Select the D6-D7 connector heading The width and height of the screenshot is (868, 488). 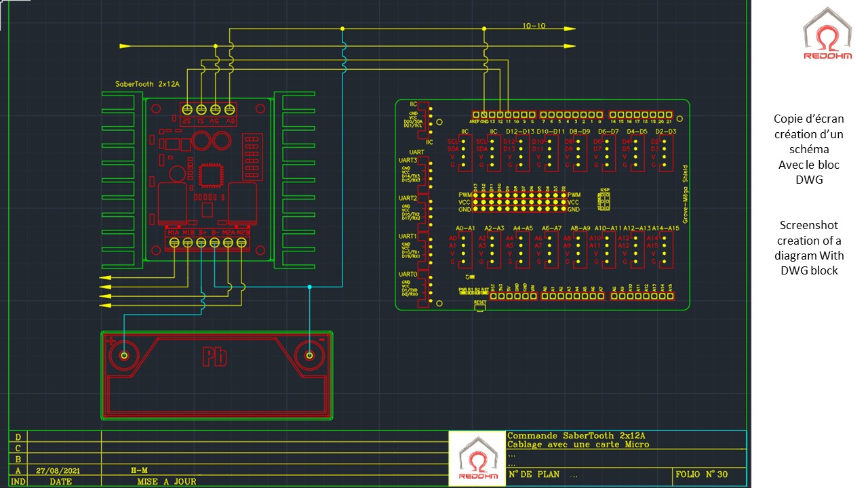[x=608, y=131]
